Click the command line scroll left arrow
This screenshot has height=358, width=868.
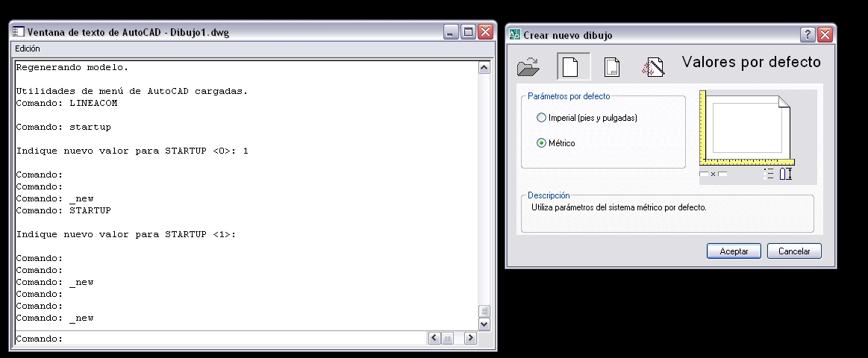click(x=434, y=338)
